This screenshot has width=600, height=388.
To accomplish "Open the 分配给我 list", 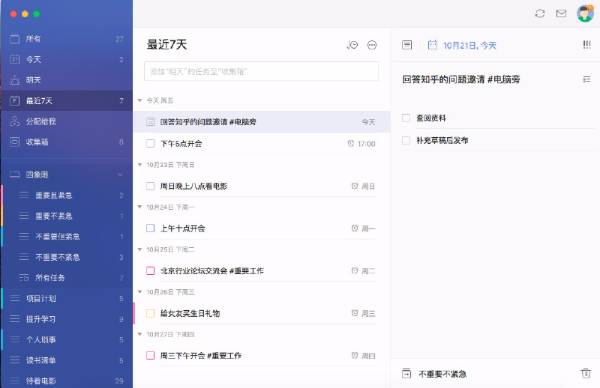I will coord(67,121).
